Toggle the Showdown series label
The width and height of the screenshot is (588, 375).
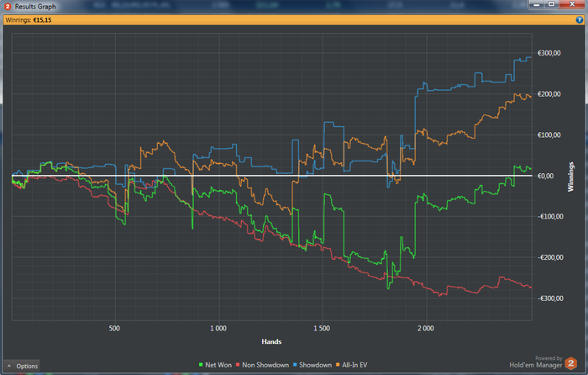(315, 365)
